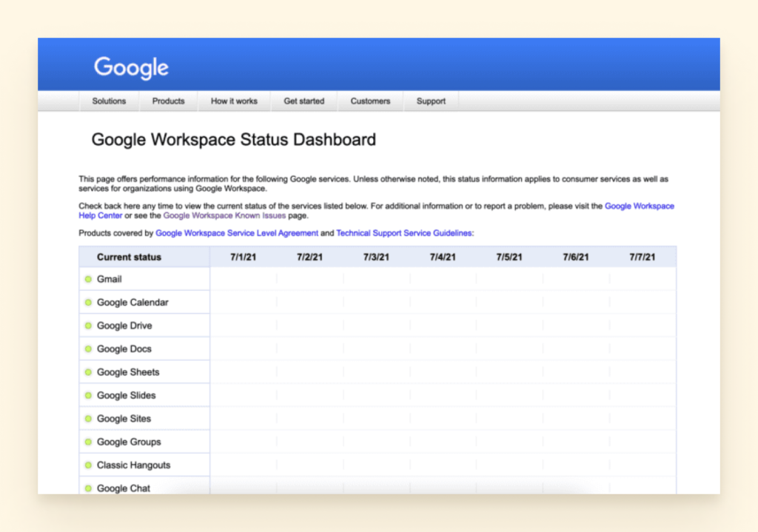The image size is (758, 532).
Task: Select the Google Chat row label
Action: click(124, 488)
